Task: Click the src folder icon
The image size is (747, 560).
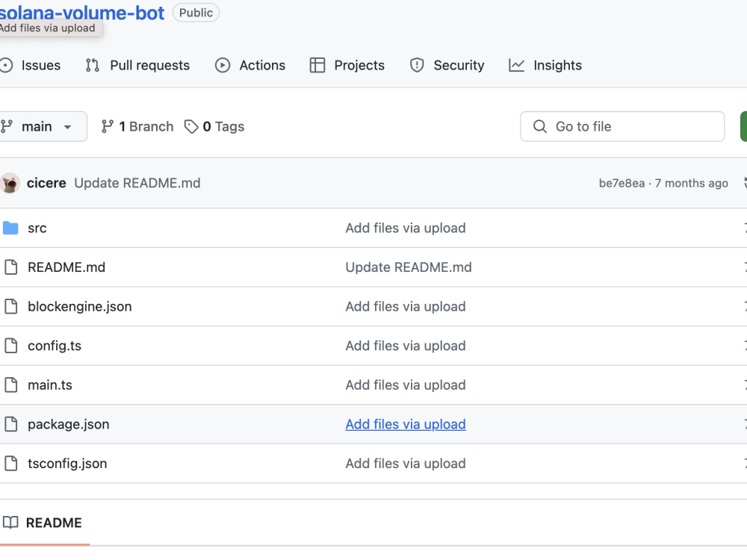Action: [10, 228]
